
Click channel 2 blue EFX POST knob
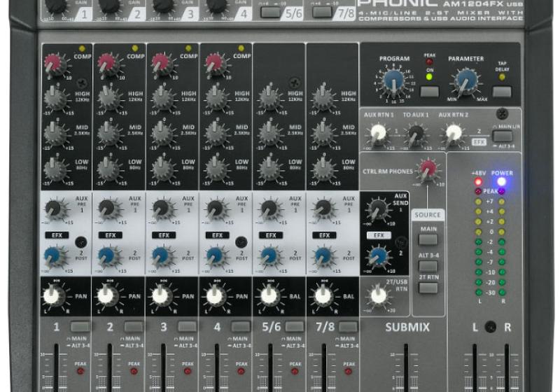coord(108,256)
